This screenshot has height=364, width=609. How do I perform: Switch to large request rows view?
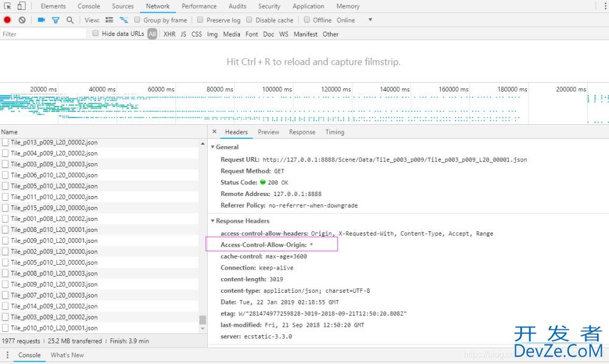(x=110, y=20)
